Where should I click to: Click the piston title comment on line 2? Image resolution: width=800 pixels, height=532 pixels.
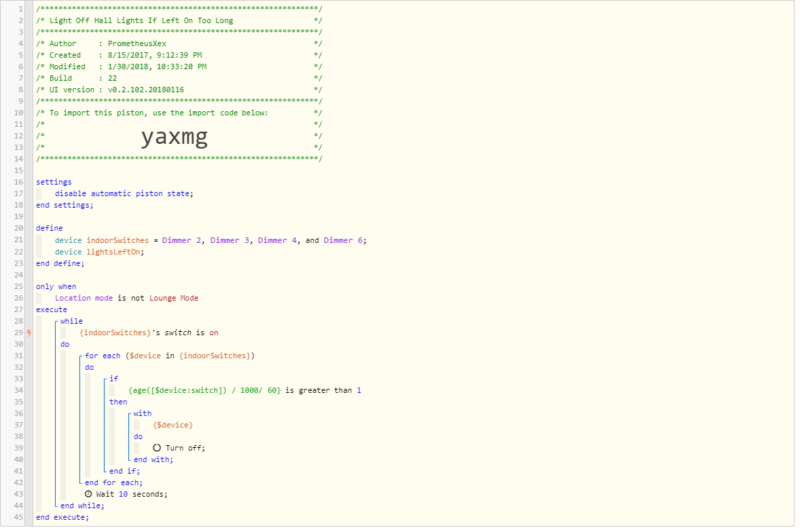[141, 21]
